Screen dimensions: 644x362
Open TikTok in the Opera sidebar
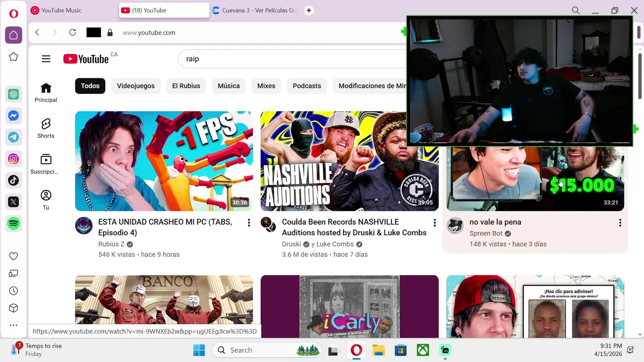tap(14, 180)
